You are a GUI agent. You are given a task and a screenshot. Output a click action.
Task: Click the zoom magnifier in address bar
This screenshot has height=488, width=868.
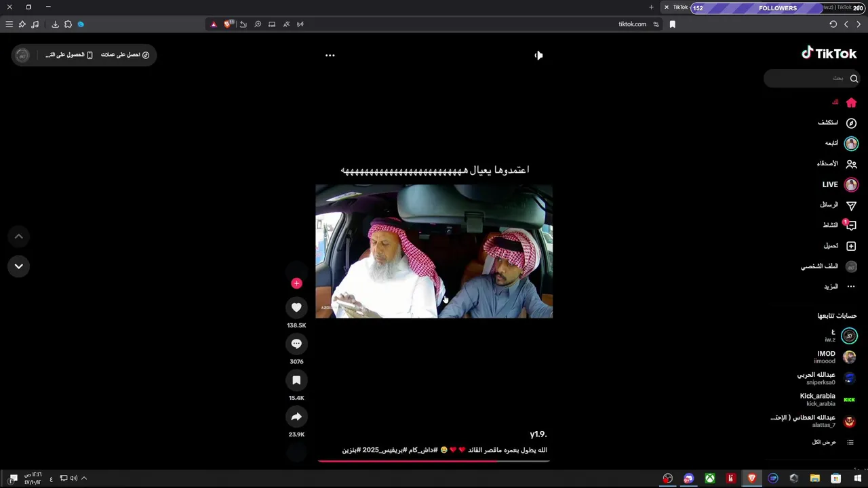click(x=258, y=24)
